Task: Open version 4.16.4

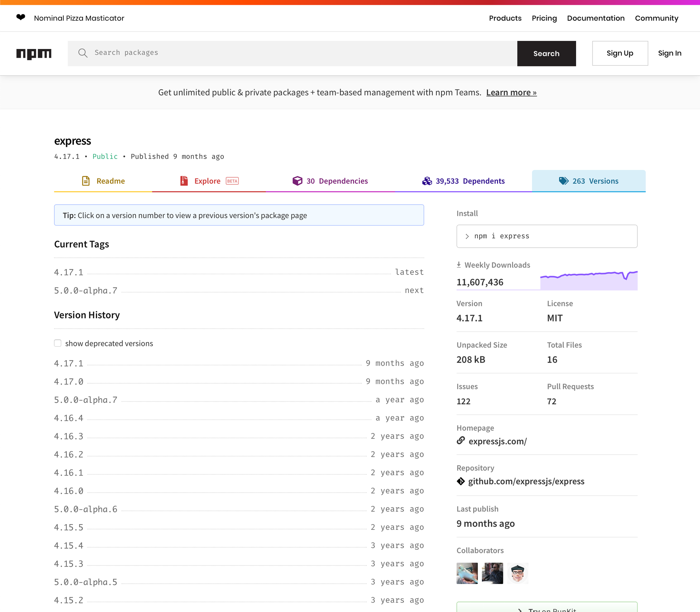Action: 69,418
